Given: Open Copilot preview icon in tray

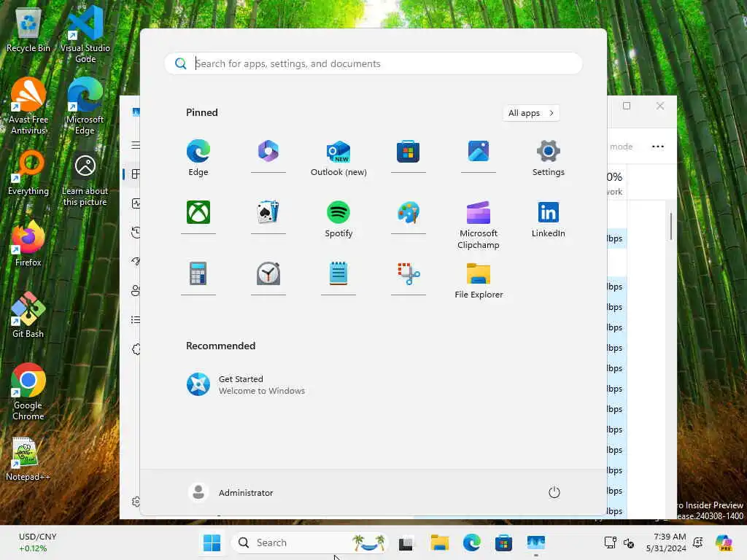Looking at the screenshot, I should click(724, 542).
